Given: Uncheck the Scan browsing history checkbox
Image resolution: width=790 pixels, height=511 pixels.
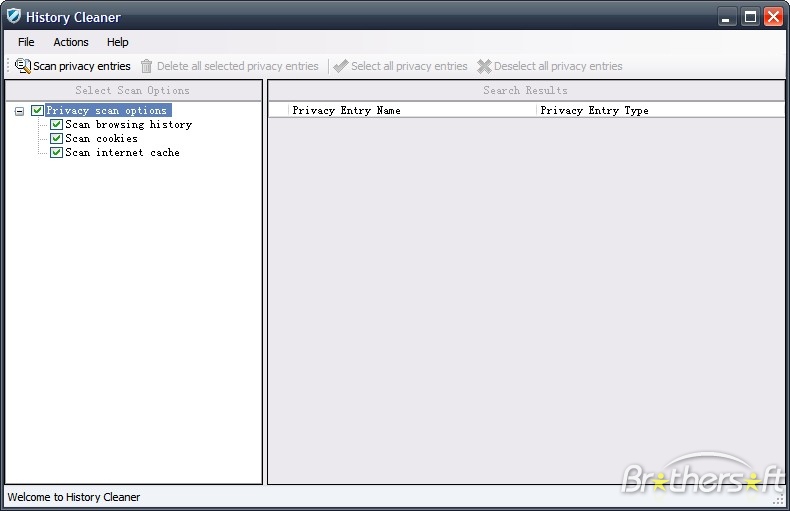Looking at the screenshot, I should [56, 124].
